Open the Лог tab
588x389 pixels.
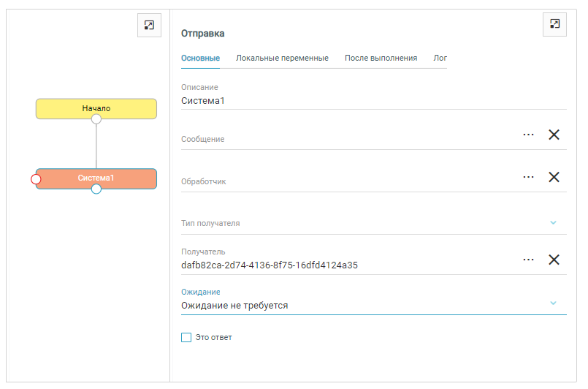tap(440, 58)
